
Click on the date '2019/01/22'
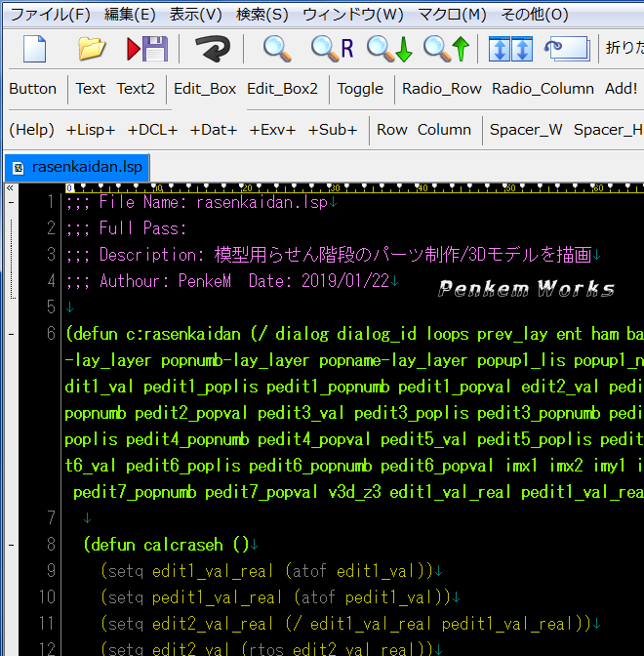pyautogui.click(x=345, y=281)
